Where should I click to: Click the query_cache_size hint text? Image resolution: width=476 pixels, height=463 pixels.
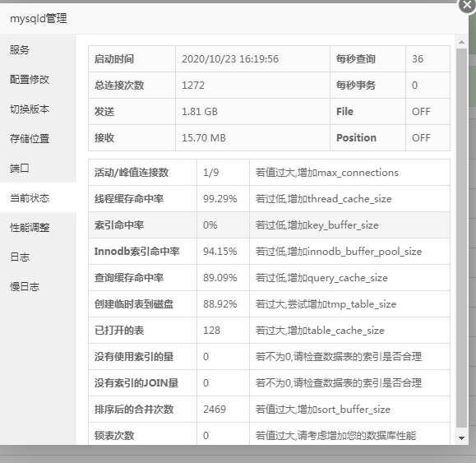(x=321, y=278)
